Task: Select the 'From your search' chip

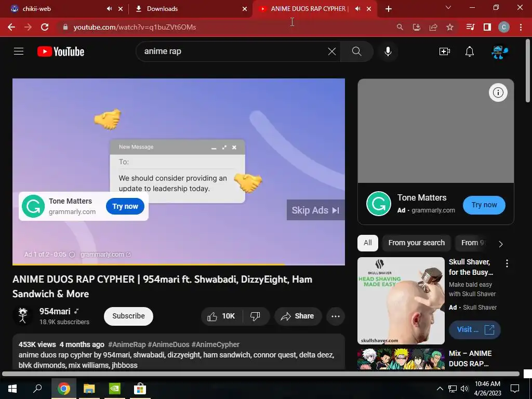Action: coord(416,243)
